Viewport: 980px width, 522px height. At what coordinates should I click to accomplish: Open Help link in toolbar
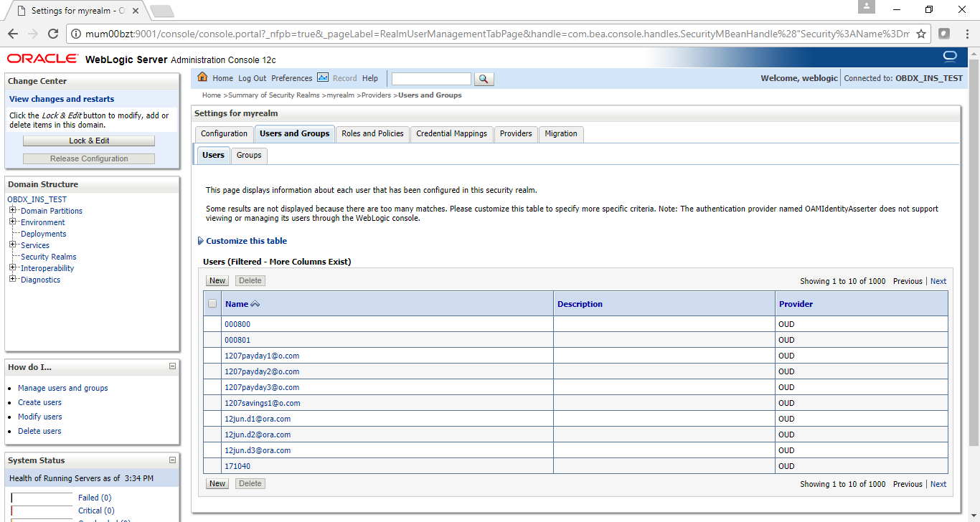click(x=370, y=78)
